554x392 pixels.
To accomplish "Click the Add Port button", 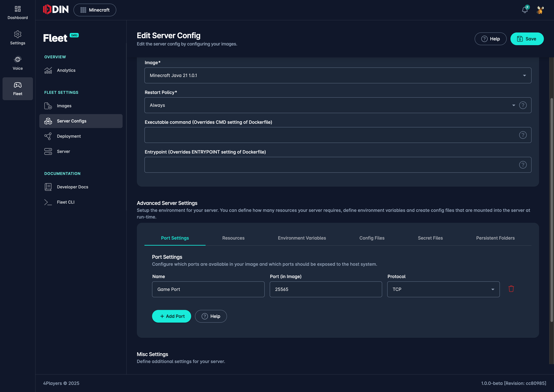I will click(172, 316).
